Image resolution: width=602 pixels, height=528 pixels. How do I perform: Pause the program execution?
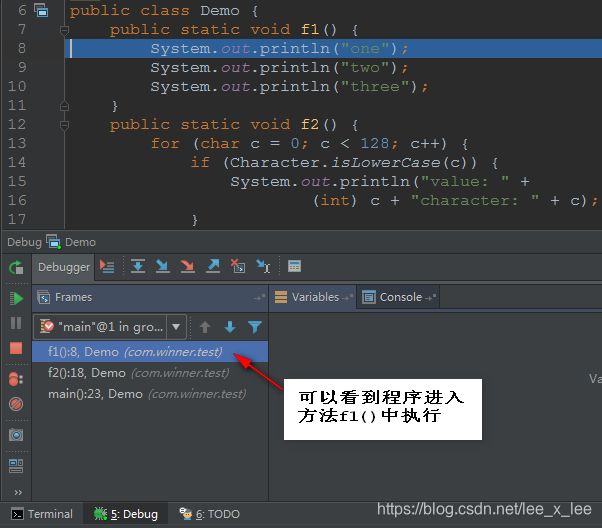(x=16, y=323)
